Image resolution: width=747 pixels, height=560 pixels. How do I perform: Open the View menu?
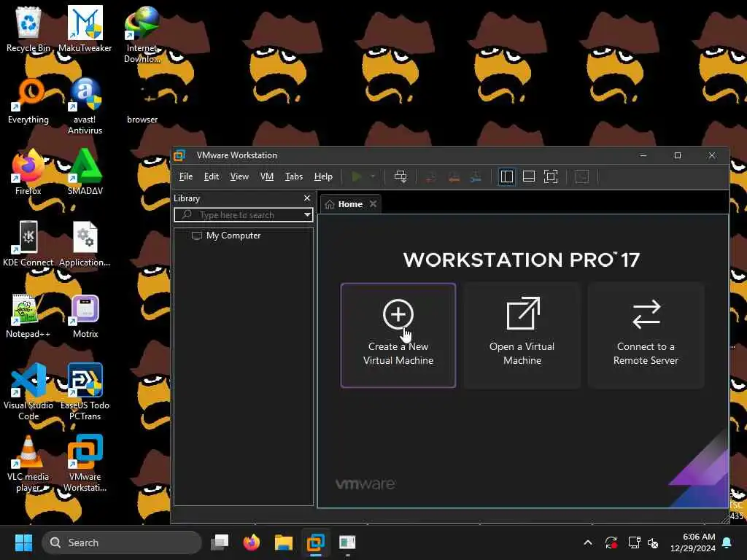[x=239, y=176]
